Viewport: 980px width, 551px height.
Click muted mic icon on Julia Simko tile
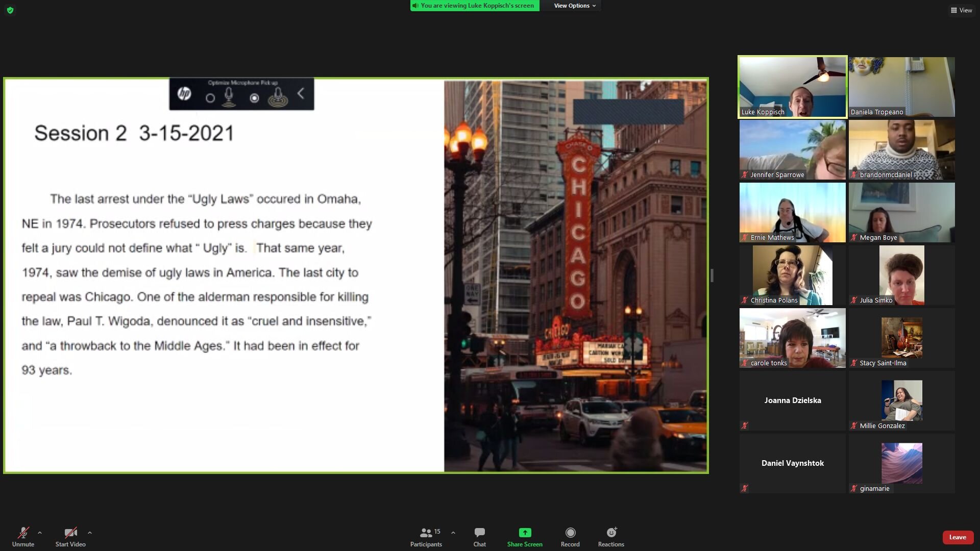click(854, 300)
